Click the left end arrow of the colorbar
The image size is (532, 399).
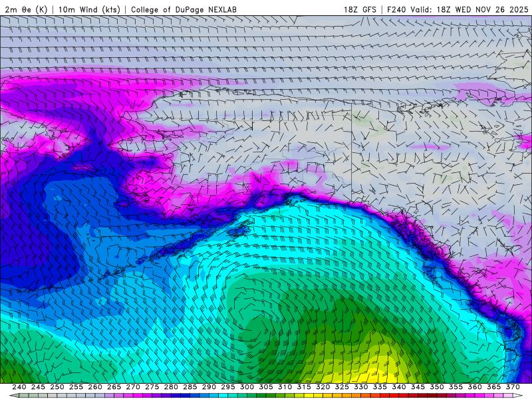[14, 396]
